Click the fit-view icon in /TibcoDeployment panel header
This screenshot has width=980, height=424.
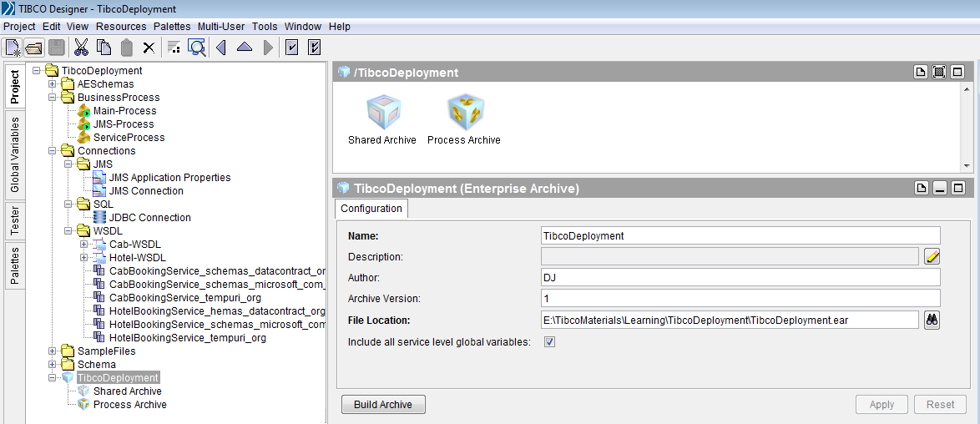pyautogui.click(x=939, y=73)
